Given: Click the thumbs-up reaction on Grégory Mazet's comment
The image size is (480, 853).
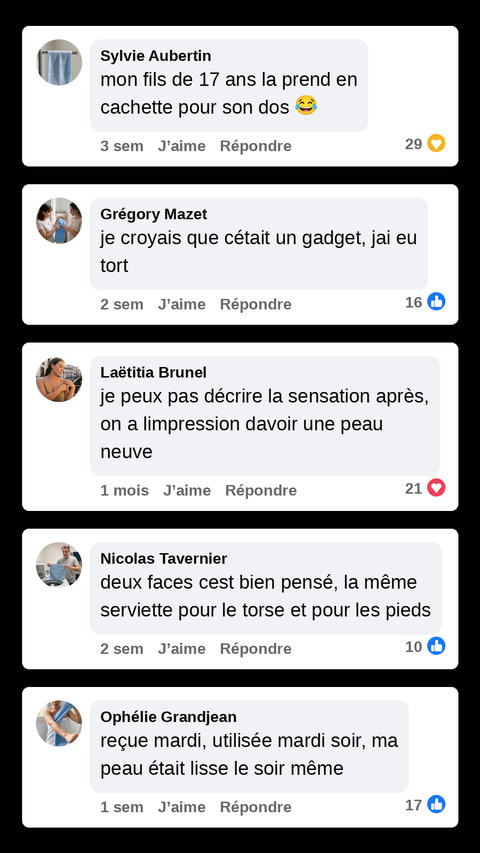Looking at the screenshot, I should 436,301.
